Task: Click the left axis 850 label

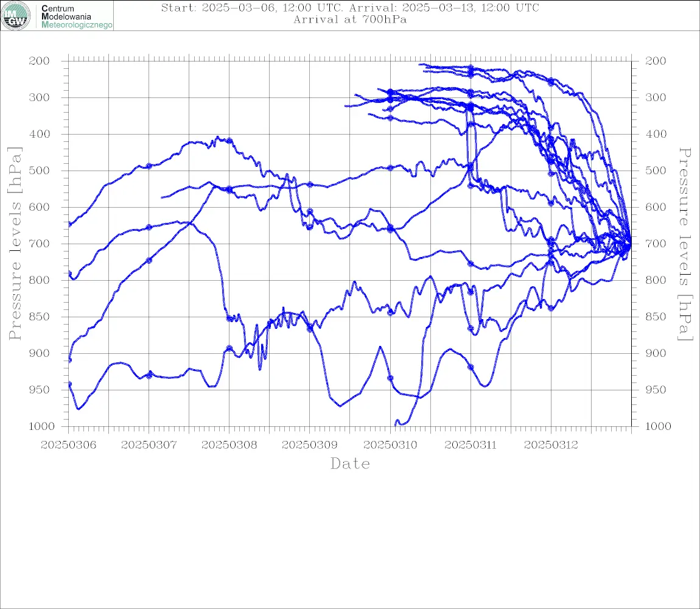Action: [x=40, y=317]
